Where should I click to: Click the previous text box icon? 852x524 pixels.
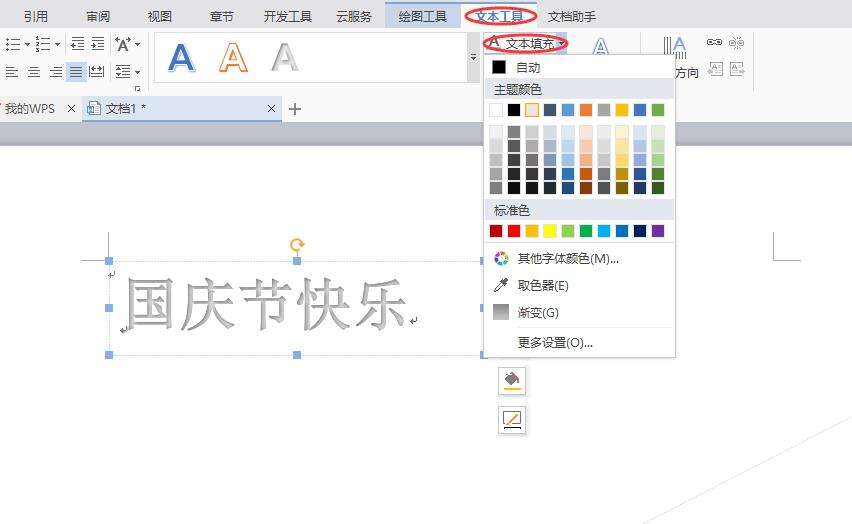click(x=716, y=69)
